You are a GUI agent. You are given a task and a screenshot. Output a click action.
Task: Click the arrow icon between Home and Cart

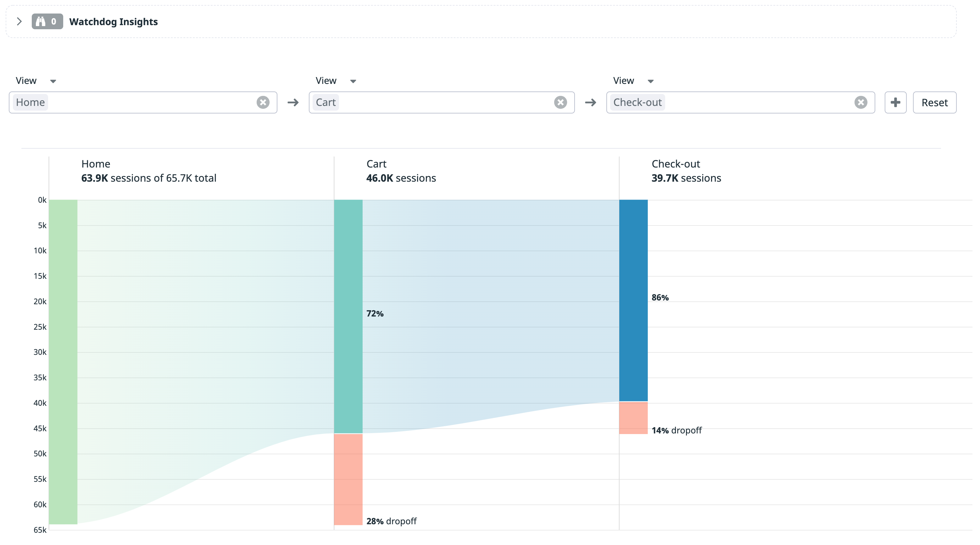click(292, 102)
